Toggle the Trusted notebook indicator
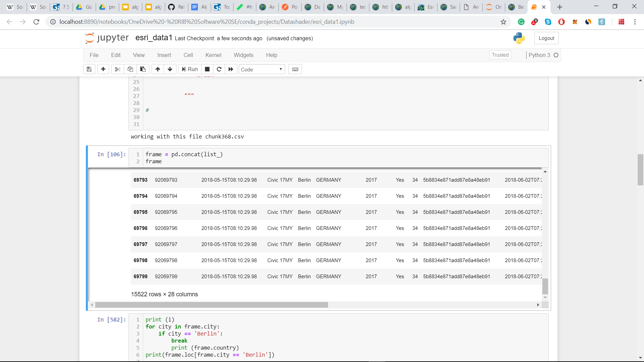This screenshot has width=644, height=362. coord(500,55)
